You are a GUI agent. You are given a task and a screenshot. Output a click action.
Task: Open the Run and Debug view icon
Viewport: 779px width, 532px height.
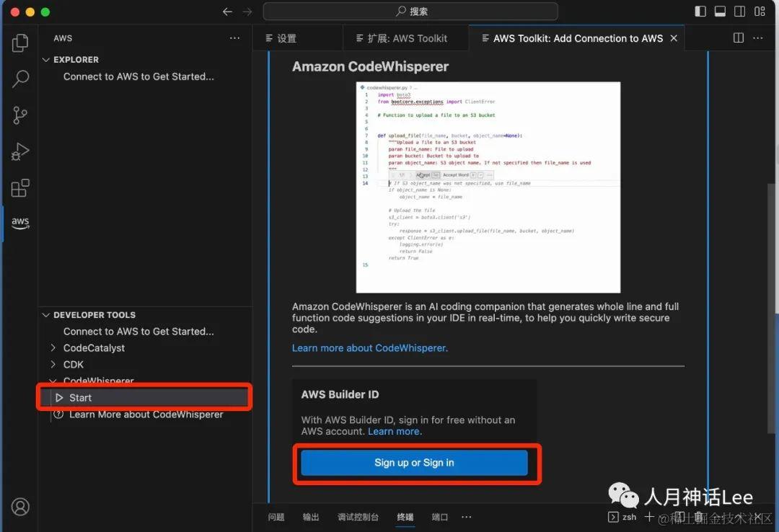click(x=20, y=151)
